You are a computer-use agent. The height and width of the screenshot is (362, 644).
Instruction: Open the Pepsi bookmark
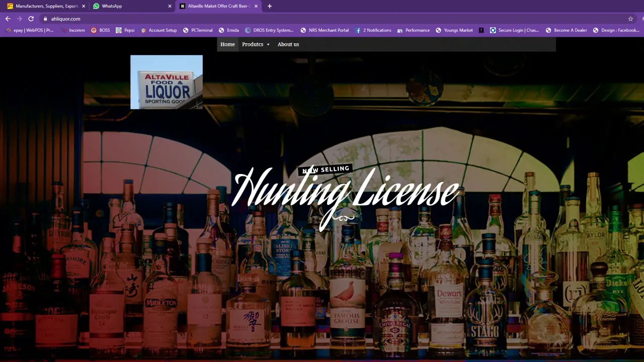pyautogui.click(x=125, y=30)
